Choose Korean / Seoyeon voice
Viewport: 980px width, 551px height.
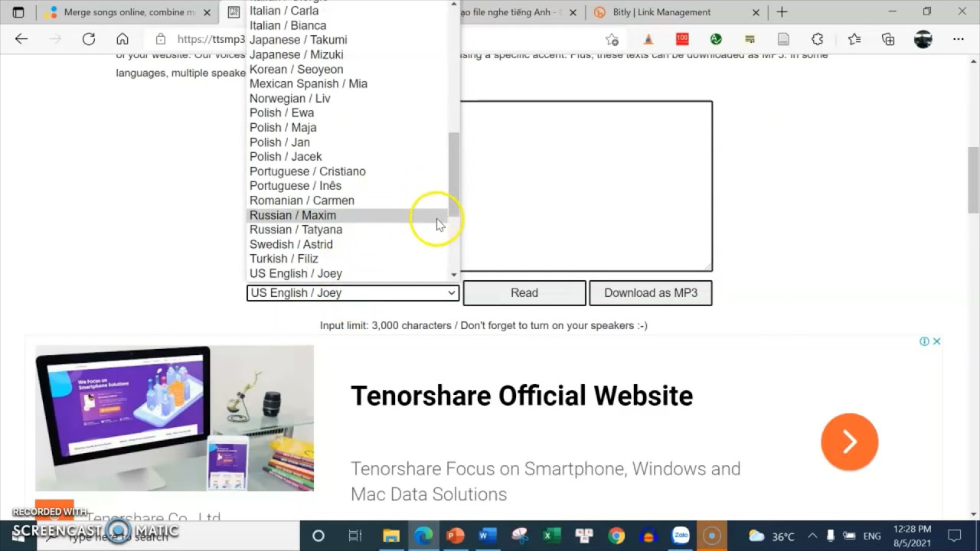click(x=348, y=70)
